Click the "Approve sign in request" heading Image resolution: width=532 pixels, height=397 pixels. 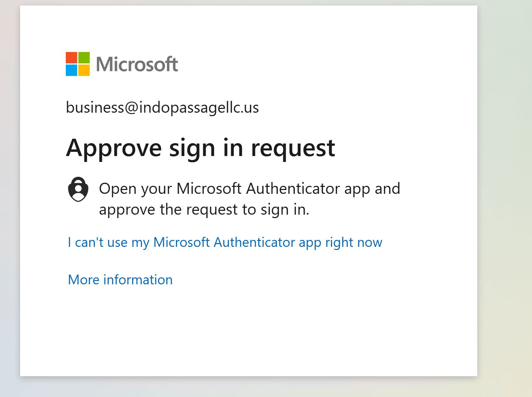pos(200,148)
